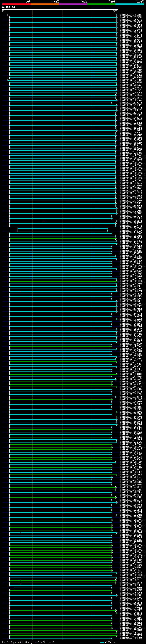Select the UniRef100_Q54KM7 label
Screen dimensions: 146x644
pos(131,259)
